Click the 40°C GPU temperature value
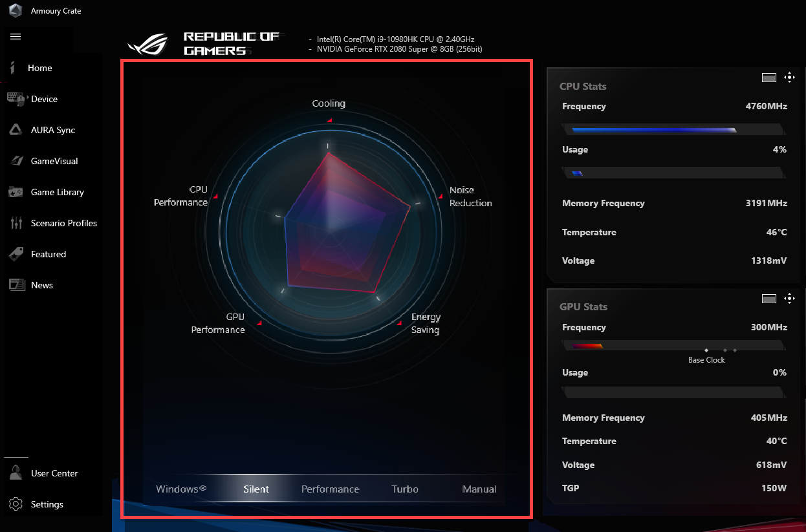Image resolution: width=806 pixels, height=532 pixels. click(x=777, y=441)
